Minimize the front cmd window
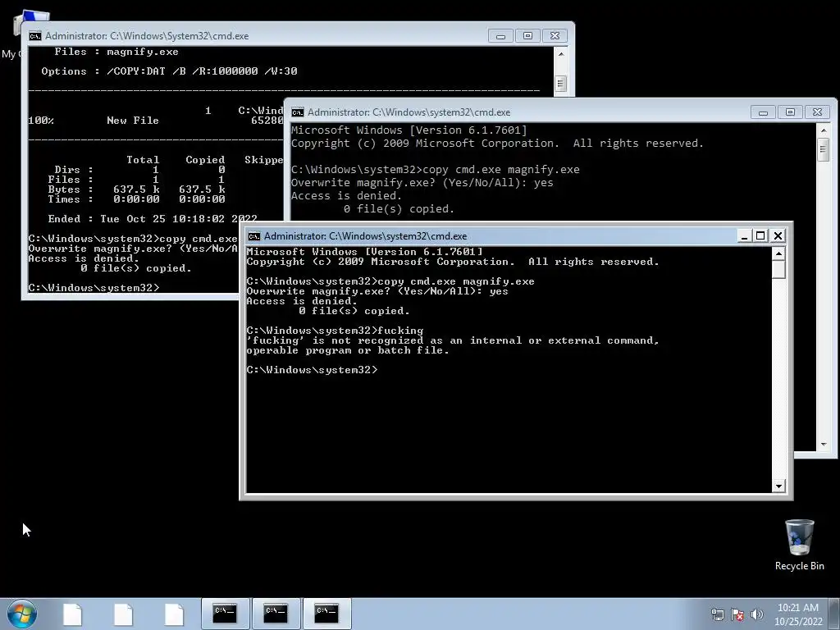This screenshot has height=630, width=840. click(x=743, y=235)
